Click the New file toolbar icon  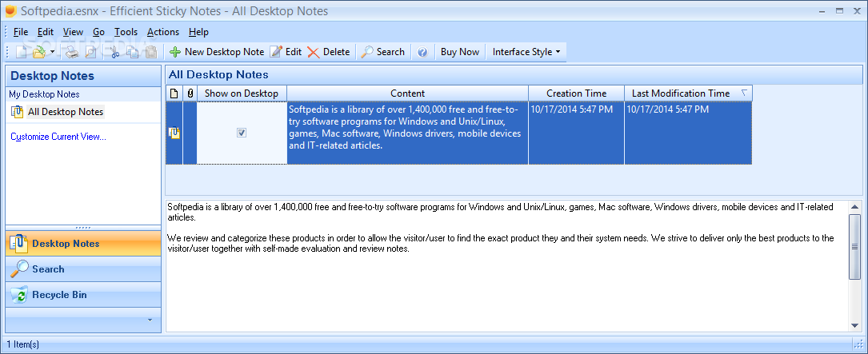pos(21,52)
